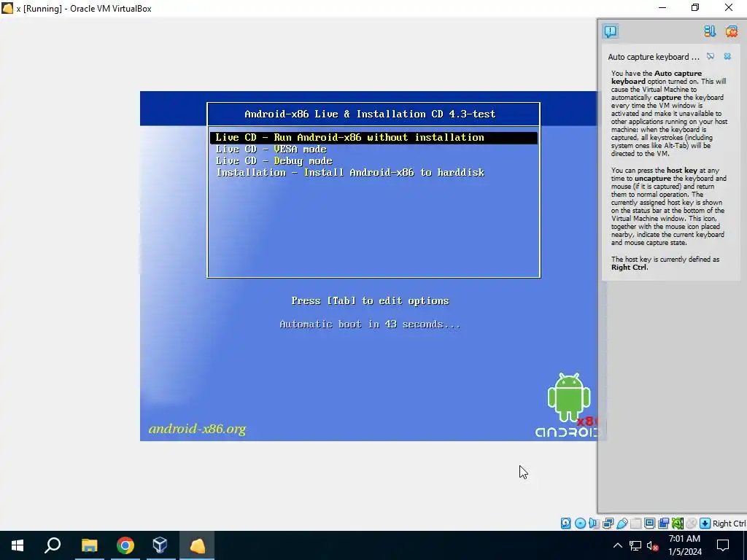Click the Auto capture keyboard notification title
The image size is (747, 560).
click(654, 57)
